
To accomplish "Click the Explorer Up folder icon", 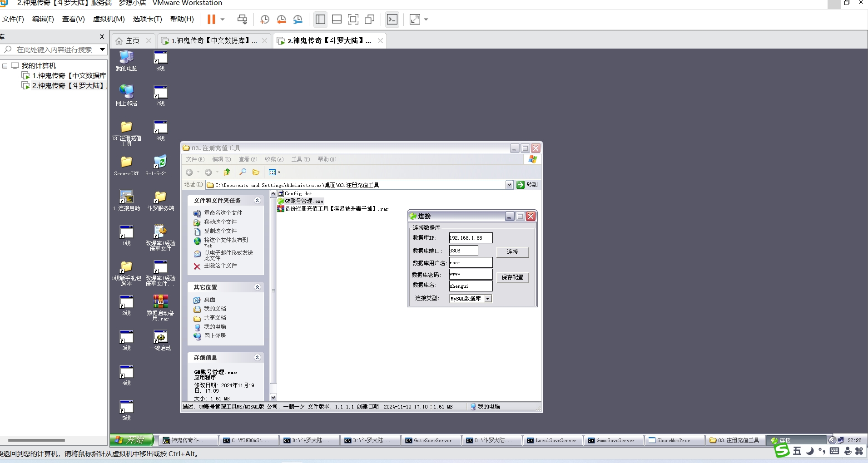I will [227, 172].
